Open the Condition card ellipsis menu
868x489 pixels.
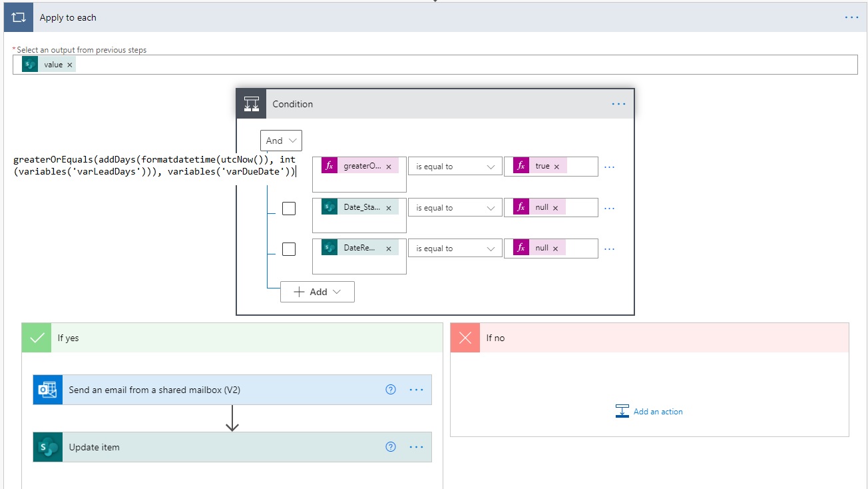[x=618, y=104]
